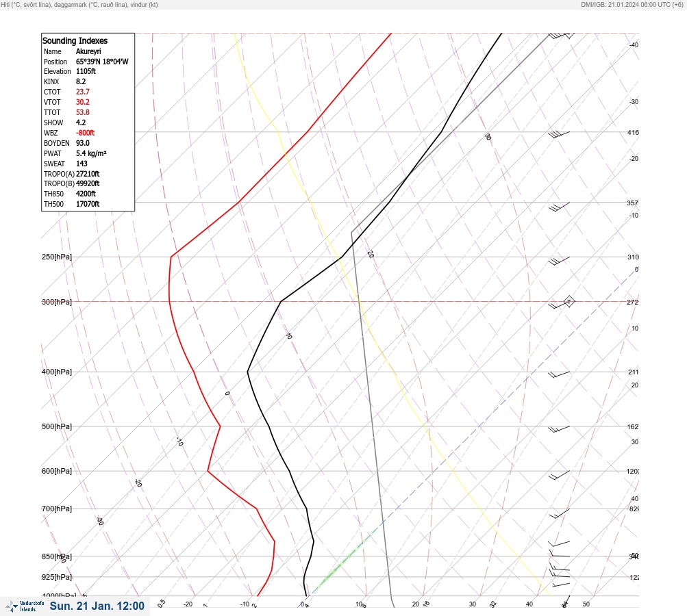Select the SWEAT value 143
Image resolution: width=687 pixels, height=616 pixels.
coord(82,164)
